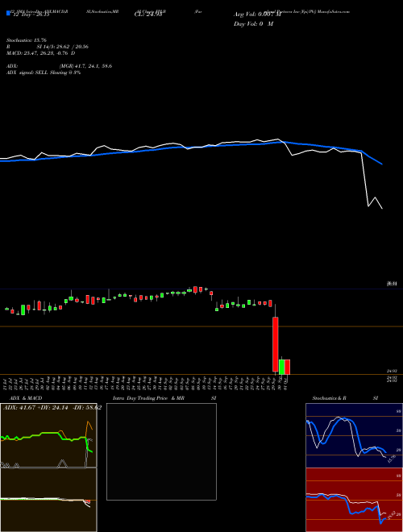403x532 pixels.
Task: Click the 'ADX & MACD' panel heading
Action: pos(26,398)
